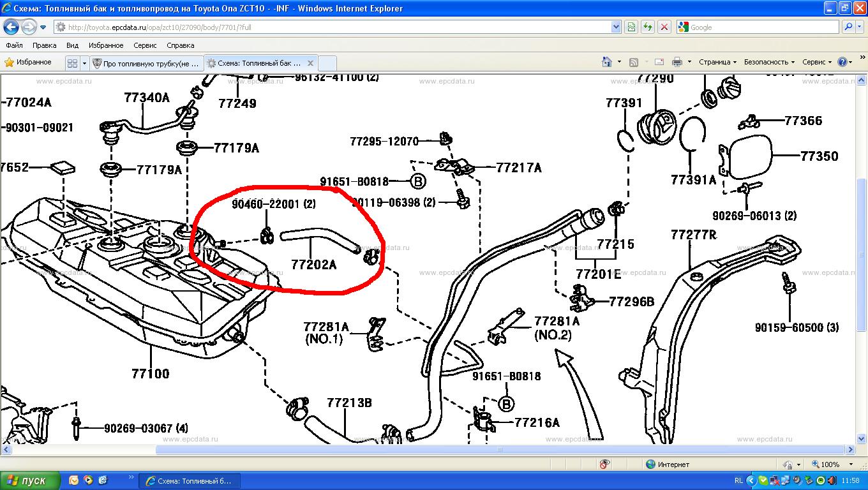Open the Quick Tabs grid icon

pos(72,63)
